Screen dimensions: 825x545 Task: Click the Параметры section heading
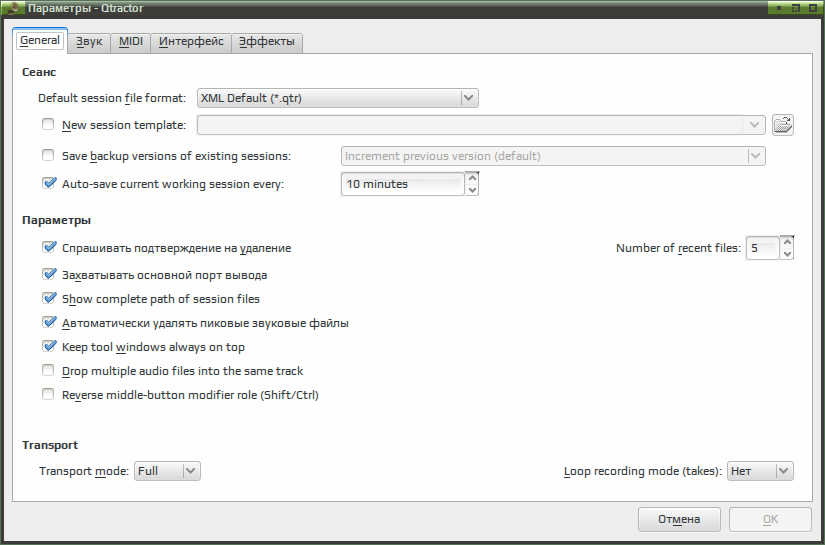click(x=56, y=220)
